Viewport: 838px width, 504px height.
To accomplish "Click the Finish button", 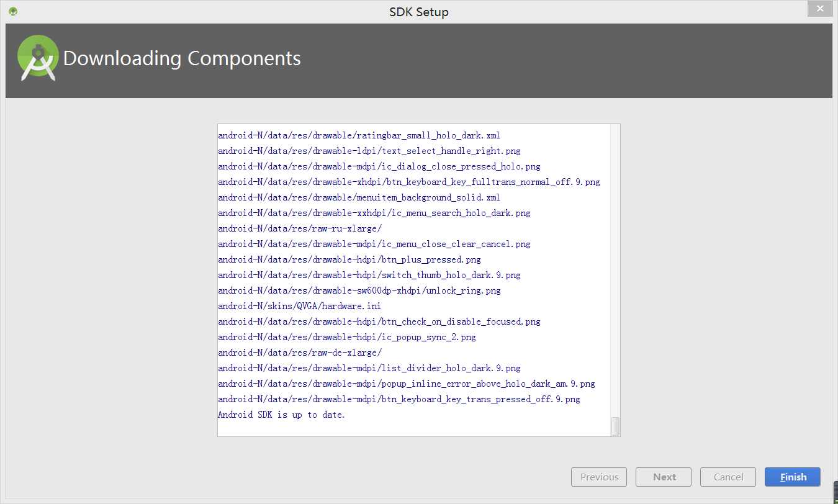I will tap(793, 477).
